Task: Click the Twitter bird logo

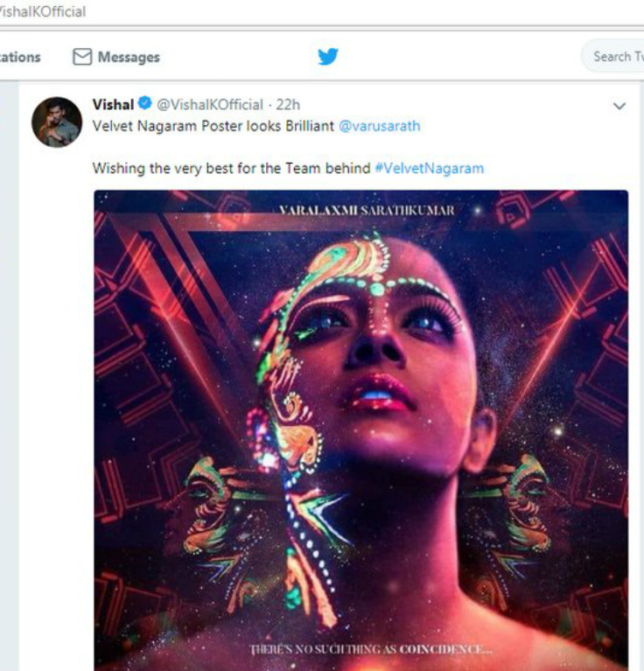Action: (328, 57)
